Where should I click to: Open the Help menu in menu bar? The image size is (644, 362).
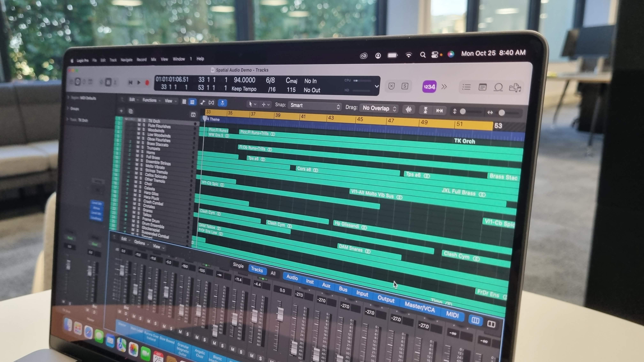pos(200,59)
